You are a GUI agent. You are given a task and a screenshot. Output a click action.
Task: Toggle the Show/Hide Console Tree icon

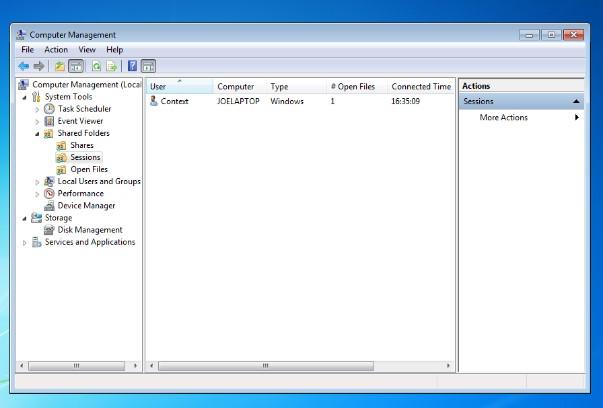pyautogui.click(x=76, y=66)
